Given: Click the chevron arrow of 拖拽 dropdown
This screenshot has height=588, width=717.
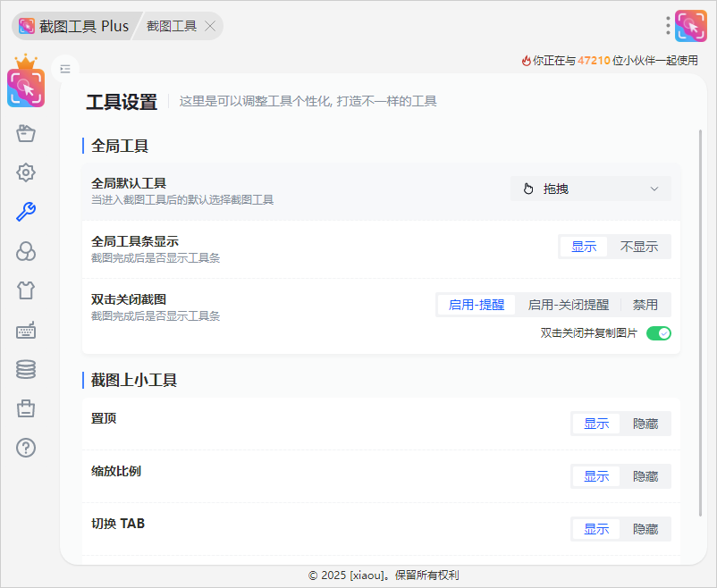Looking at the screenshot, I should click(654, 189).
